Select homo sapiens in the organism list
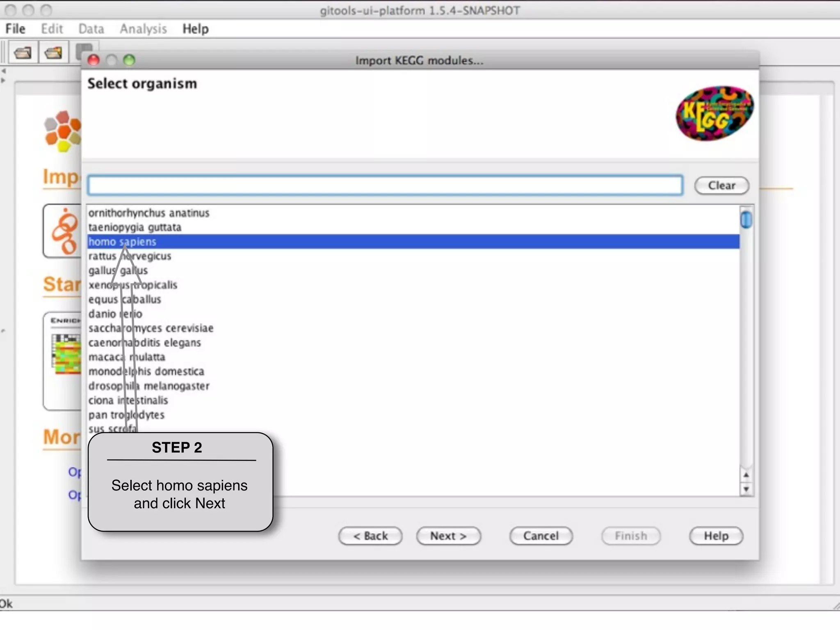Screen dimensions: 840x630 (x=413, y=242)
